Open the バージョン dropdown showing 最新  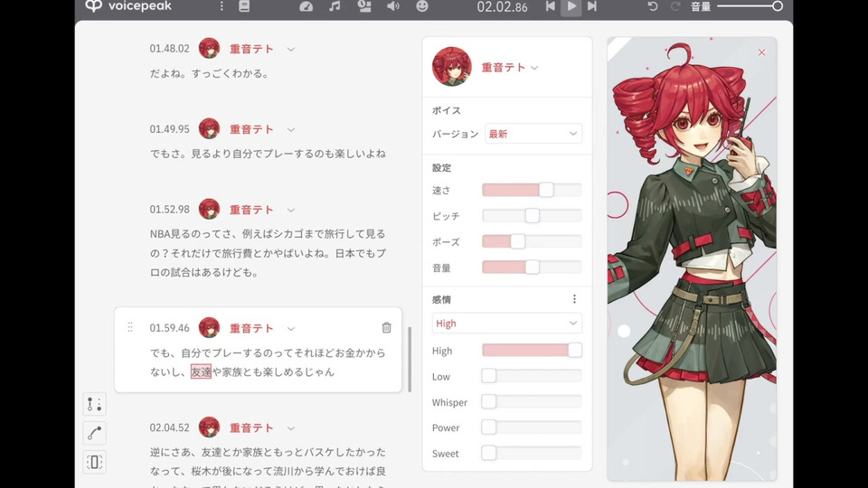(x=533, y=134)
